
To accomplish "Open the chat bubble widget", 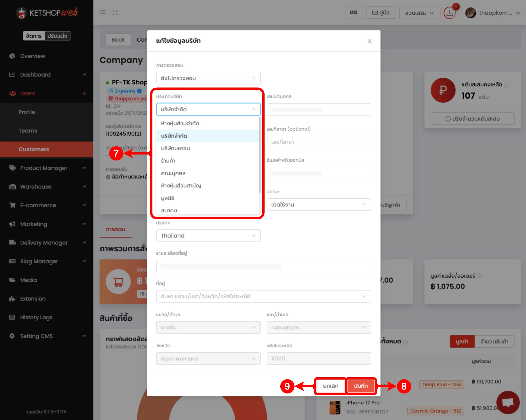I will coord(508,402).
